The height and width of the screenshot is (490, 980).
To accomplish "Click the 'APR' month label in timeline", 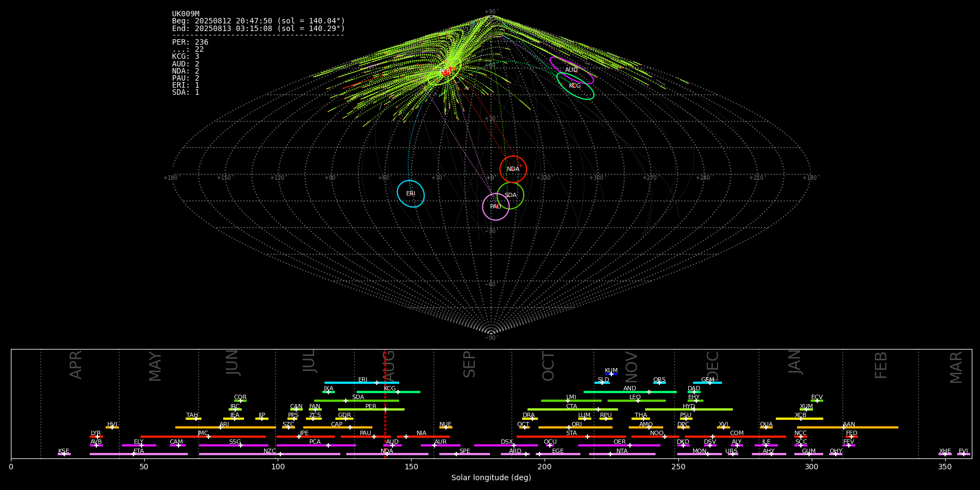I will 76,365.
